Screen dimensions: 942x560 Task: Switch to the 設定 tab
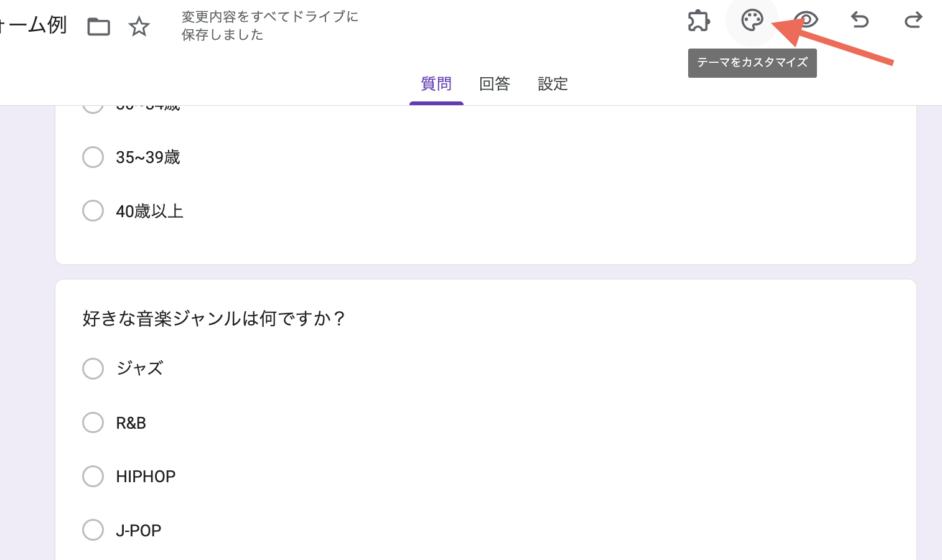553,84
